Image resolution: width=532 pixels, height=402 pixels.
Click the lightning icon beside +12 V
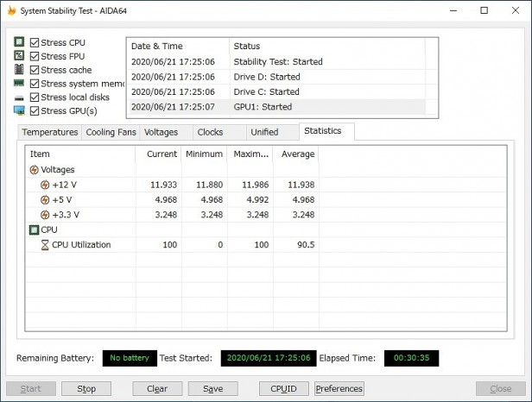click(45, 185)
